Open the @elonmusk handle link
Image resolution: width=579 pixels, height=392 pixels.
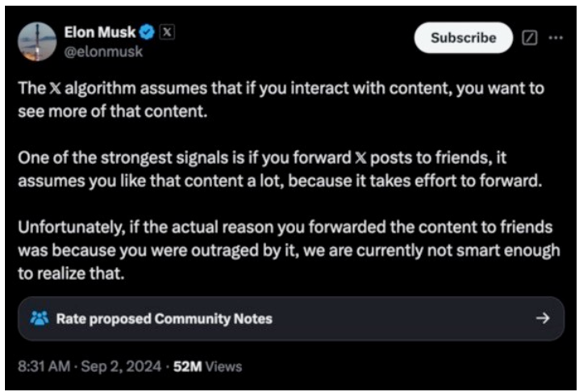point(103,52)
